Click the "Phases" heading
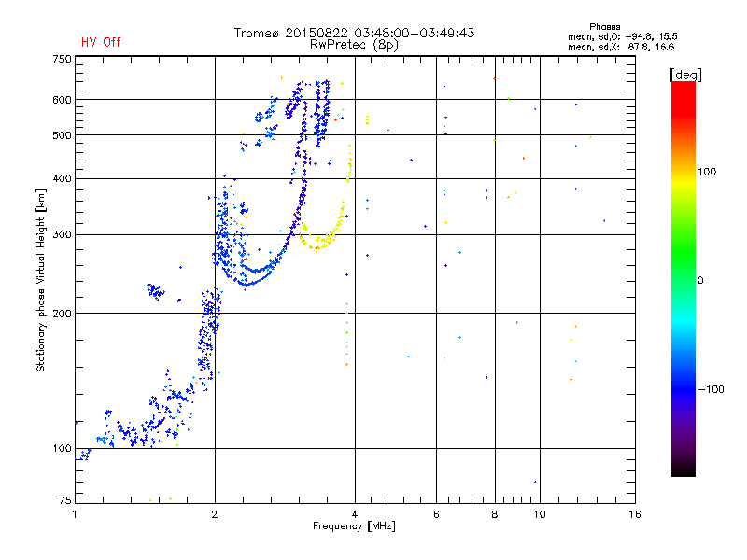This screenshot has height=560, width=747. pos(604,27)
